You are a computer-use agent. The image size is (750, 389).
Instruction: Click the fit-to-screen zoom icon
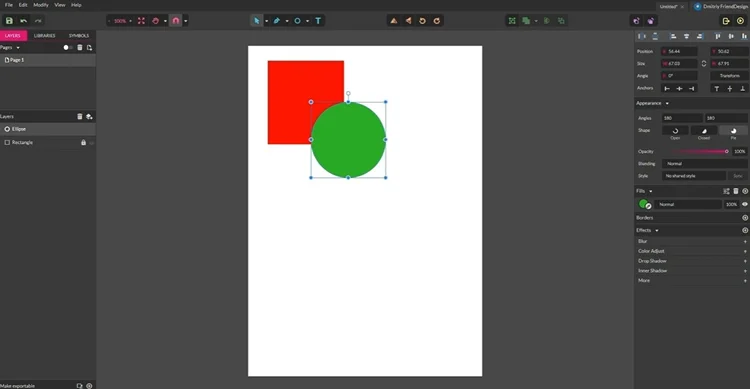click(x=141, y=21)
